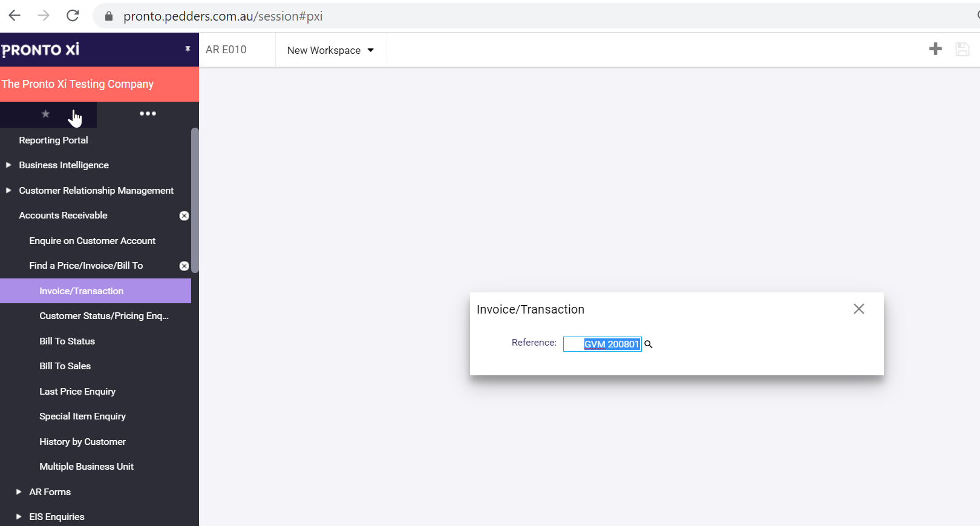Unpin the sidebar with pin icon

188,49
